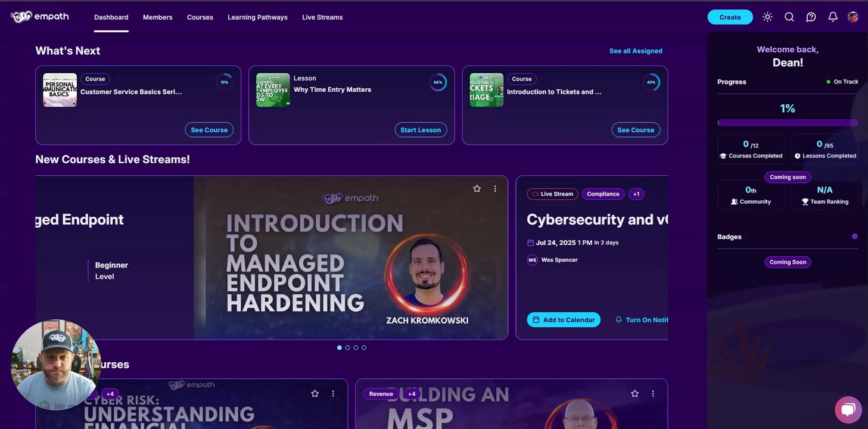Click the 66% progress ring
This screenshot has width=868, height=429.
tap(438, 82)
